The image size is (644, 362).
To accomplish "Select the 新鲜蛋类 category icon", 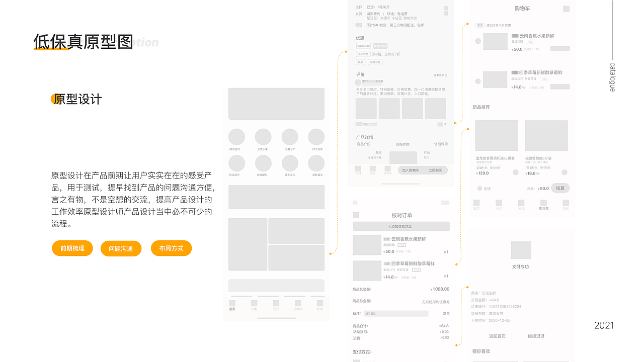I will tap(316, 163).
